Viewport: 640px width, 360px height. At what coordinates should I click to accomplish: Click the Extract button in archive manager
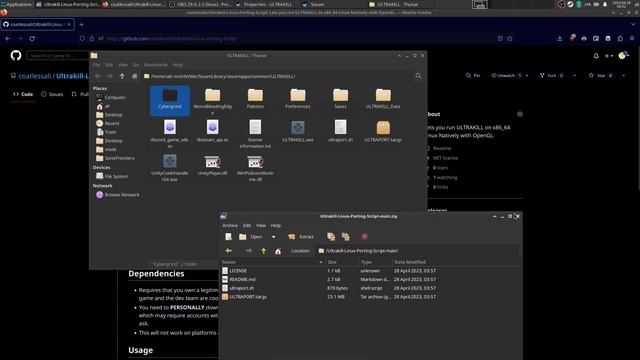coord(301,237)
